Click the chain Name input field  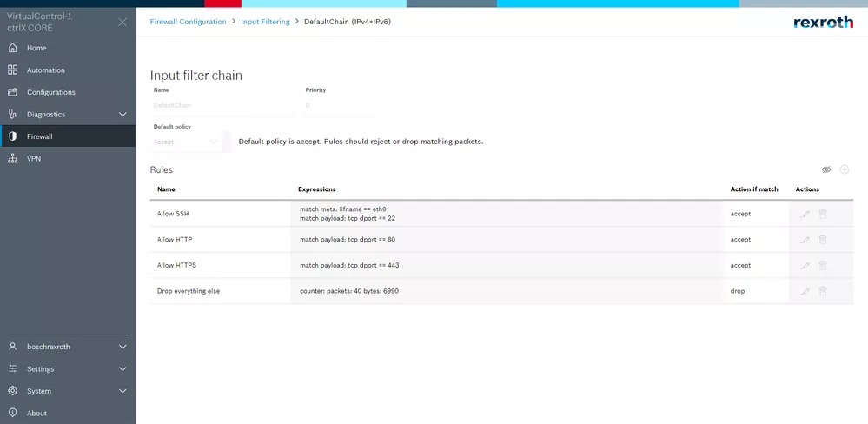[x=222, y=105]
